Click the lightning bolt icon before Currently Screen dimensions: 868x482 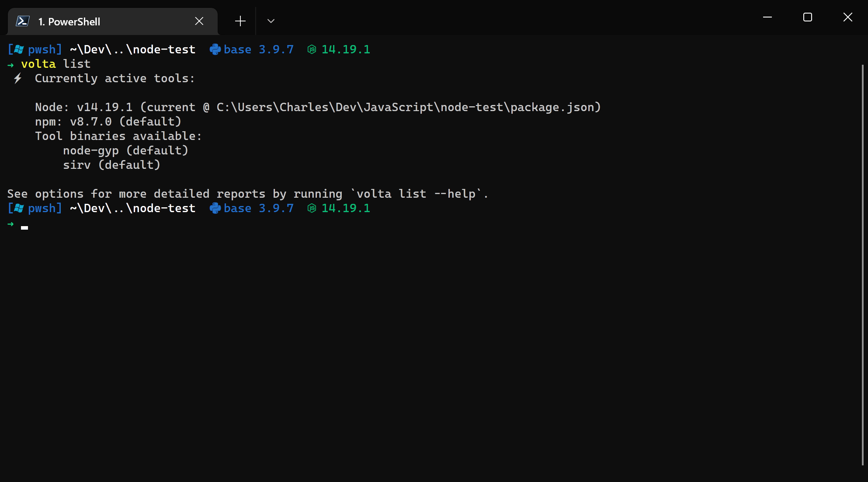click(17, 78)
